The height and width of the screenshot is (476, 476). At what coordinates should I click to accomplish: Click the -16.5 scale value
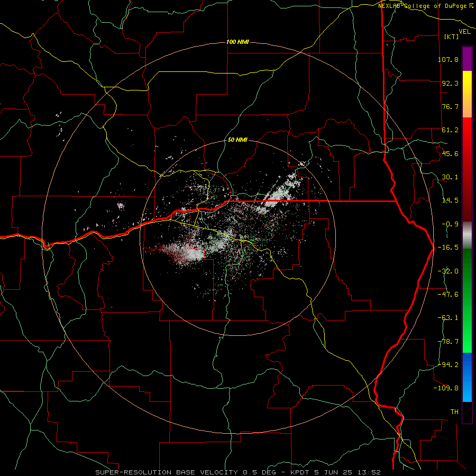tap(448, 248)
